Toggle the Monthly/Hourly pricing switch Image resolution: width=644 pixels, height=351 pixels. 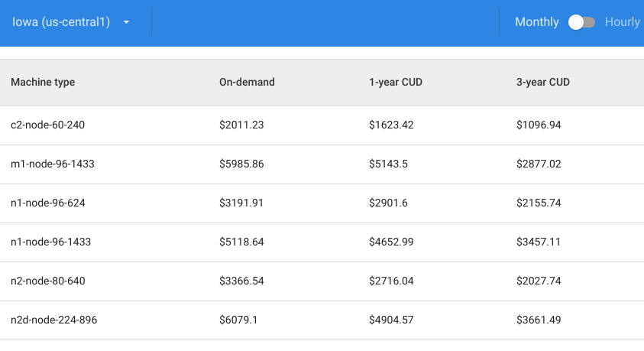(x=581, y=22)
